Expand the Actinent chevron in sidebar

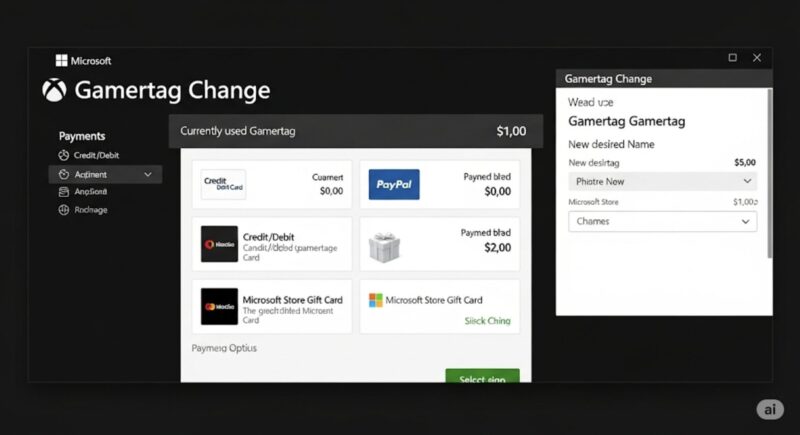147,174
